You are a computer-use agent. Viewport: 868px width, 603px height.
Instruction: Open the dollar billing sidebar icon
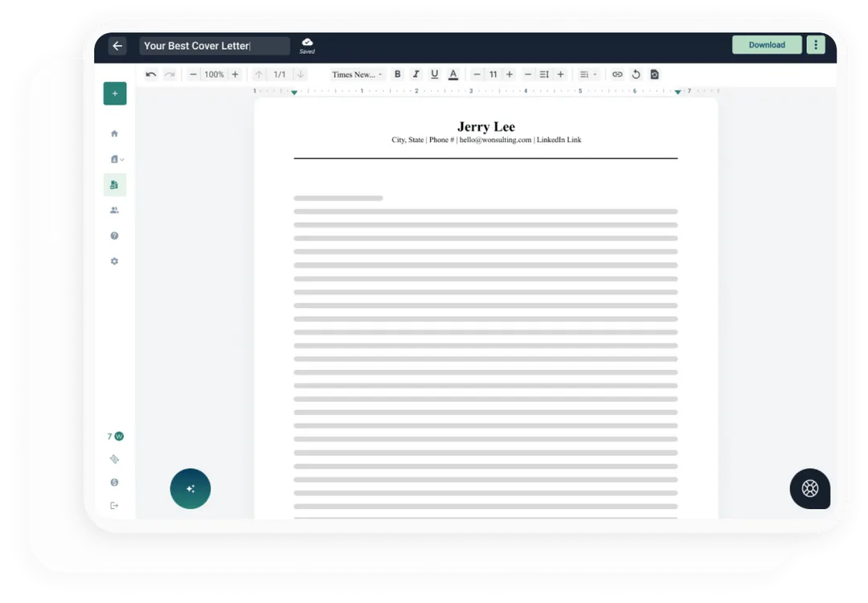(115, 482)
